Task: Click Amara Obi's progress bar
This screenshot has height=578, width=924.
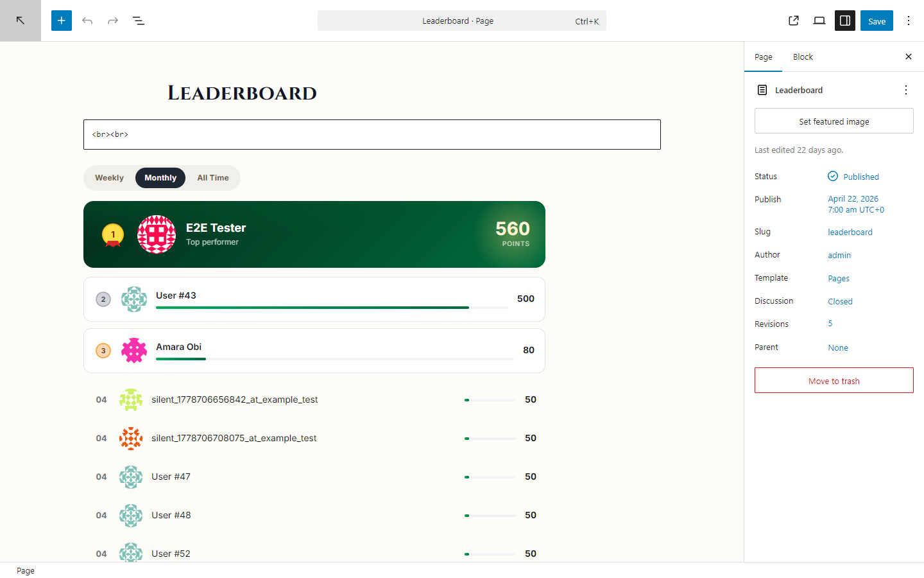Action: (x=335, y=359)
